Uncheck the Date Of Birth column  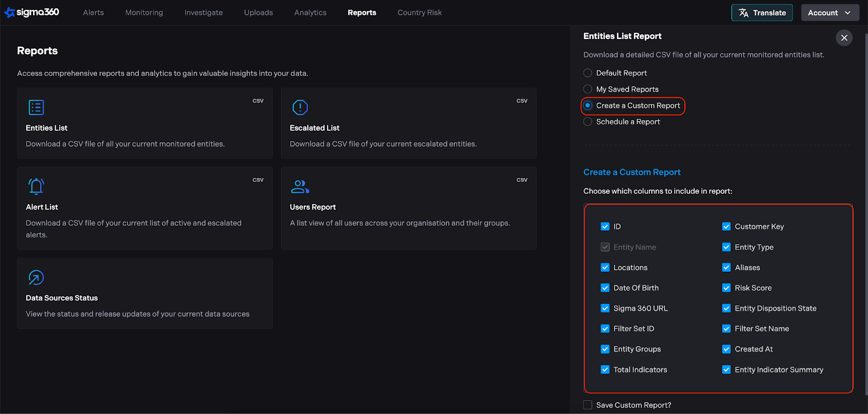point(605,288)
